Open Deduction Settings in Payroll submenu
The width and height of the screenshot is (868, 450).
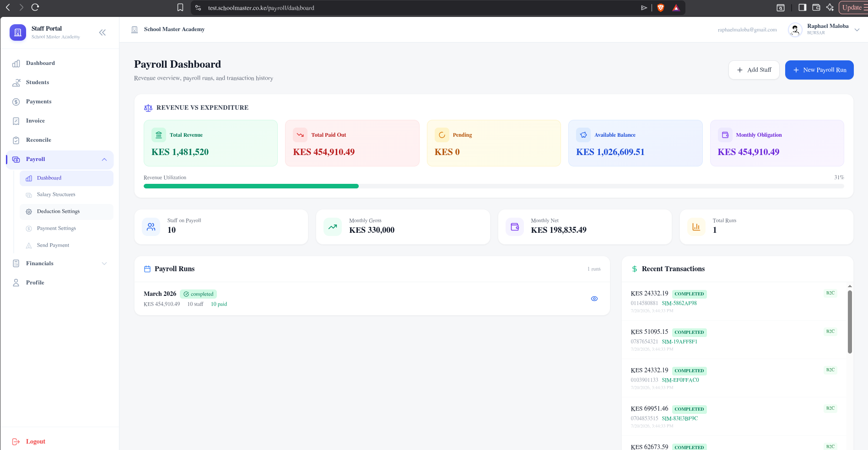tap(66, 212)
